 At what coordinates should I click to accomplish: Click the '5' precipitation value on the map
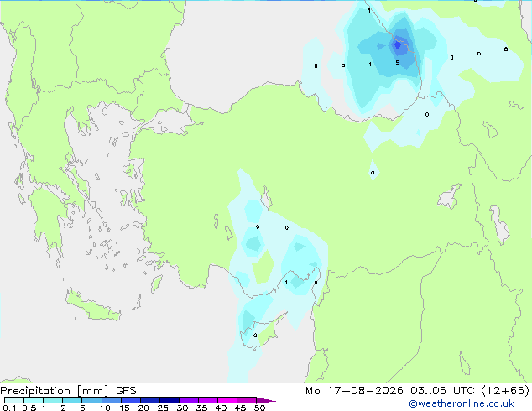pos(397,63)
